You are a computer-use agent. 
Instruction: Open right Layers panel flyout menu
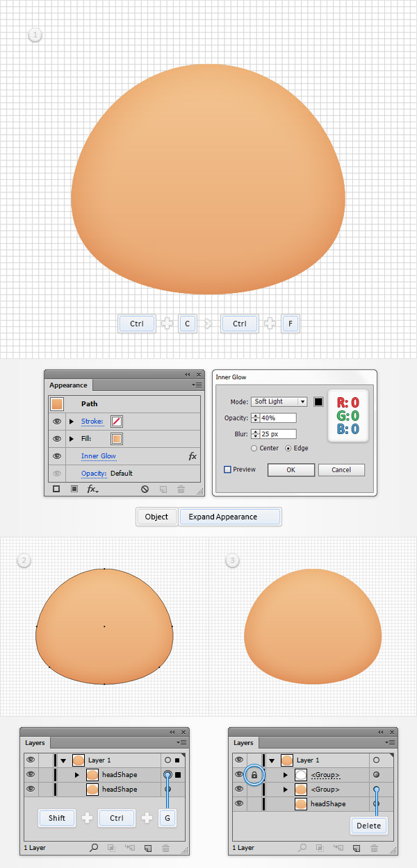point(391,742)
